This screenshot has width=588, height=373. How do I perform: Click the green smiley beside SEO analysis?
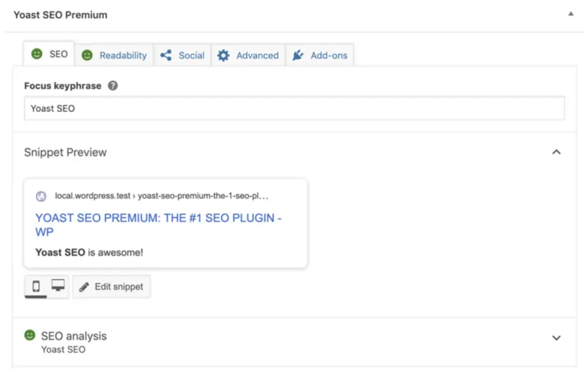coord(29,335)
